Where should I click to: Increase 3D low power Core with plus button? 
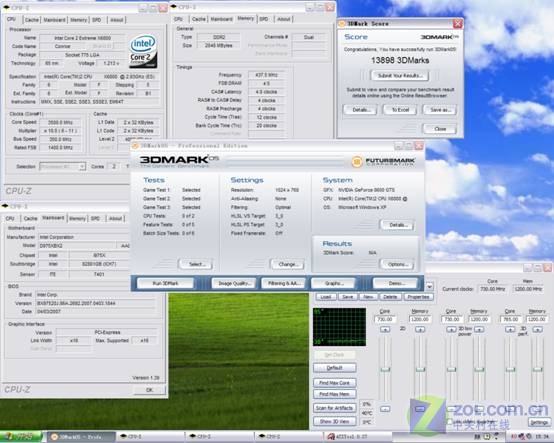pos(451,329)
